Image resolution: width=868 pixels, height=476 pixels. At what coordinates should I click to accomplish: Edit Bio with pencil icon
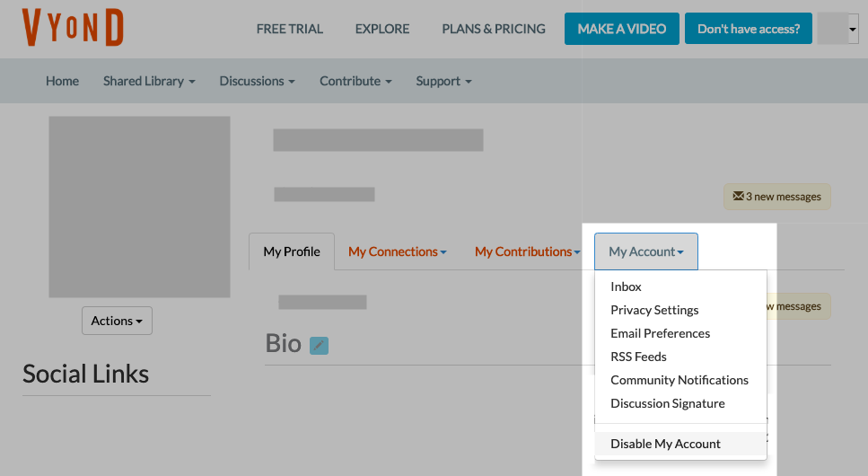click(x=319, y=345)
